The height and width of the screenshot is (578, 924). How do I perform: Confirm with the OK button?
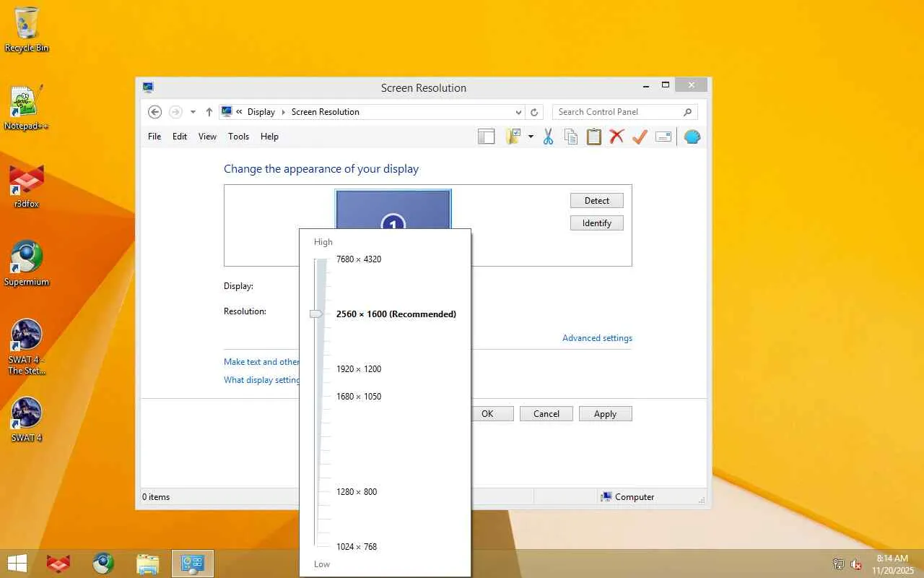click(x=492, y=414)
